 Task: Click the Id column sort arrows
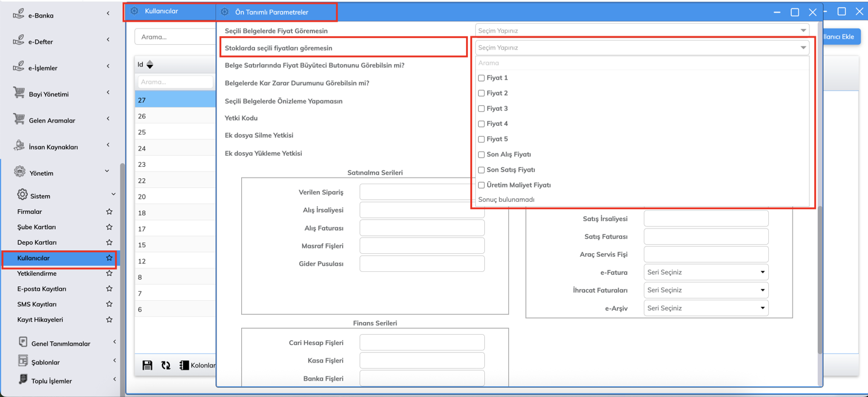[x=150, y=65]
